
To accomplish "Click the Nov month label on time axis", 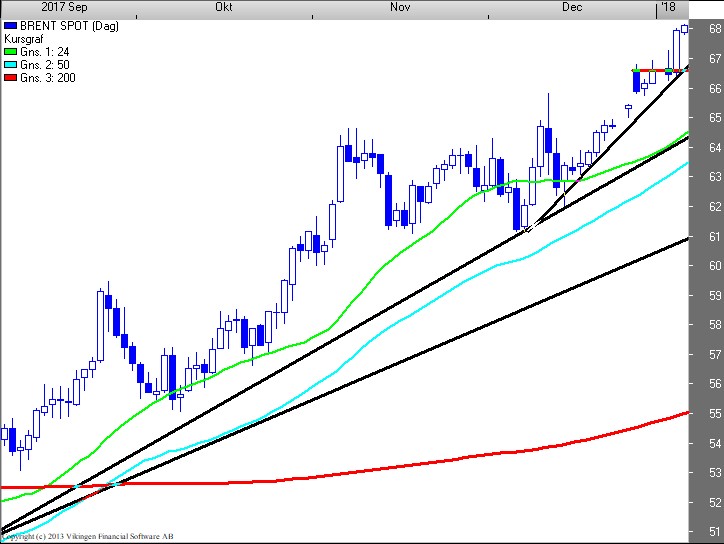I will coord(400,7).
